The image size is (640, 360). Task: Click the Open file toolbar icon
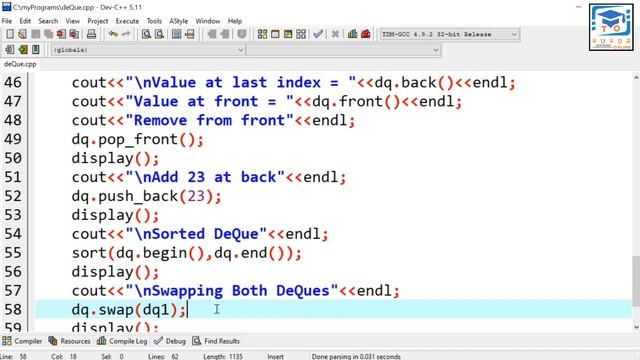(22, 34)
